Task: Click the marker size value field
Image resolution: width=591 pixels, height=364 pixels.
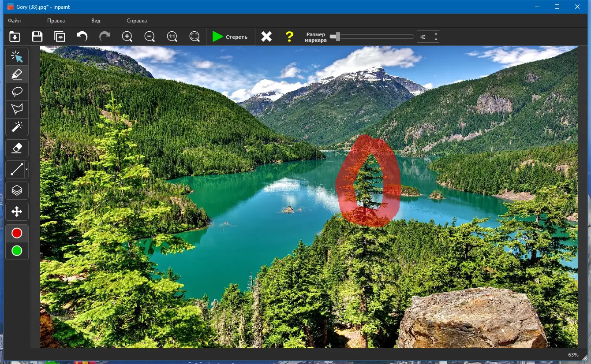Action: coord(424,37)
